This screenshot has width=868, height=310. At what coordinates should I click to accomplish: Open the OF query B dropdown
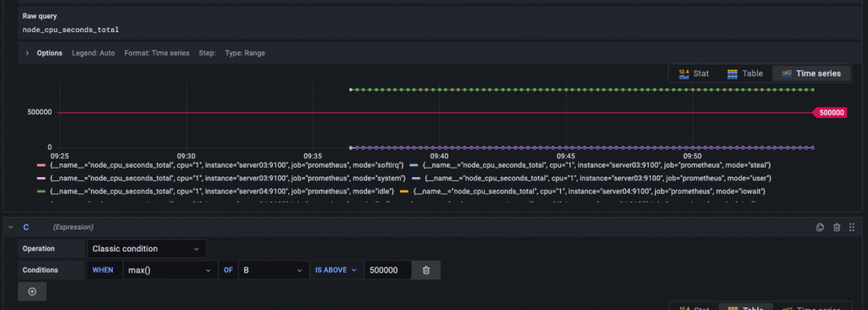click(274, 270)
